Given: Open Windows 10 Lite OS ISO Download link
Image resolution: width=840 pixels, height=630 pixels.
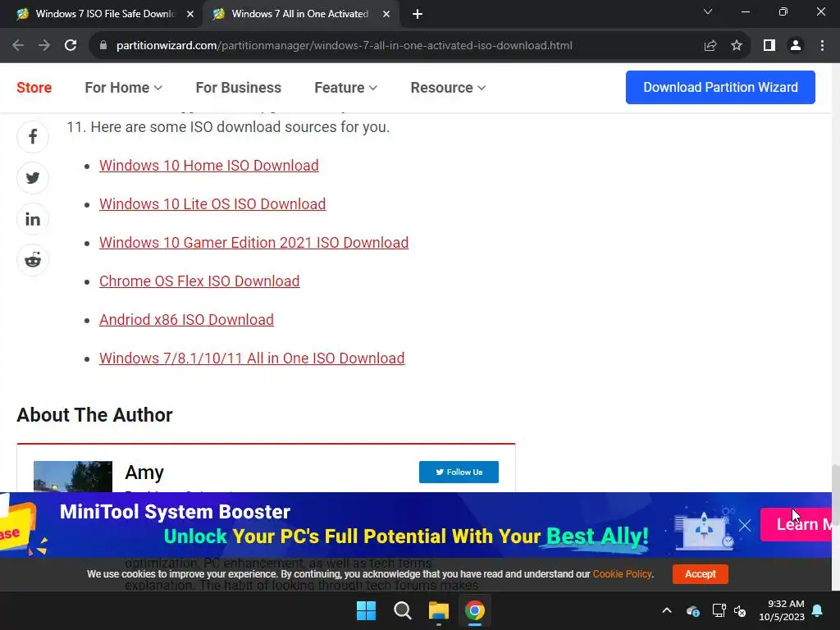Looking at the screenshot, I should point(212,204).
